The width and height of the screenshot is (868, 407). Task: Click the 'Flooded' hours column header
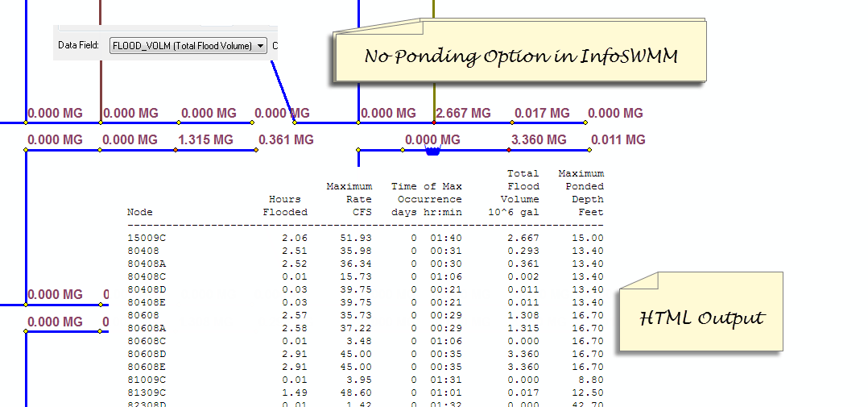pos(285,212)
